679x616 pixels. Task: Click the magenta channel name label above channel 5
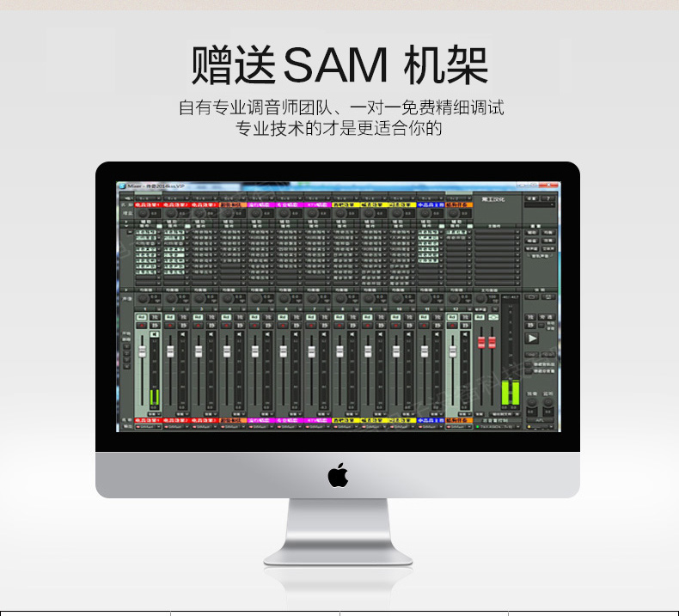point(261,204)
